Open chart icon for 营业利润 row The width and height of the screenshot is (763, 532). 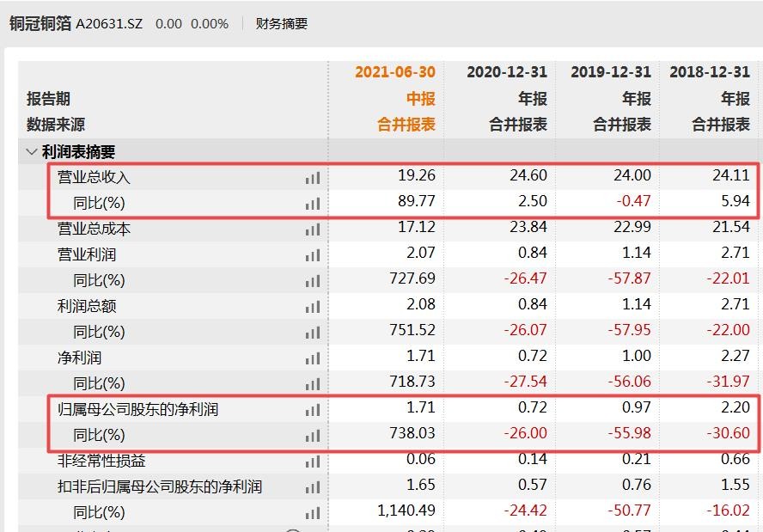[313, 255]
